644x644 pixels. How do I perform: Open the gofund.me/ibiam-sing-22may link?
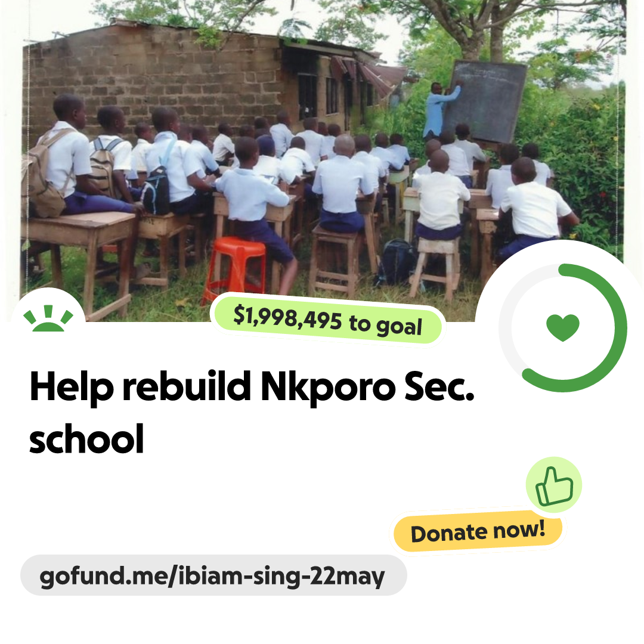[213, 575]
